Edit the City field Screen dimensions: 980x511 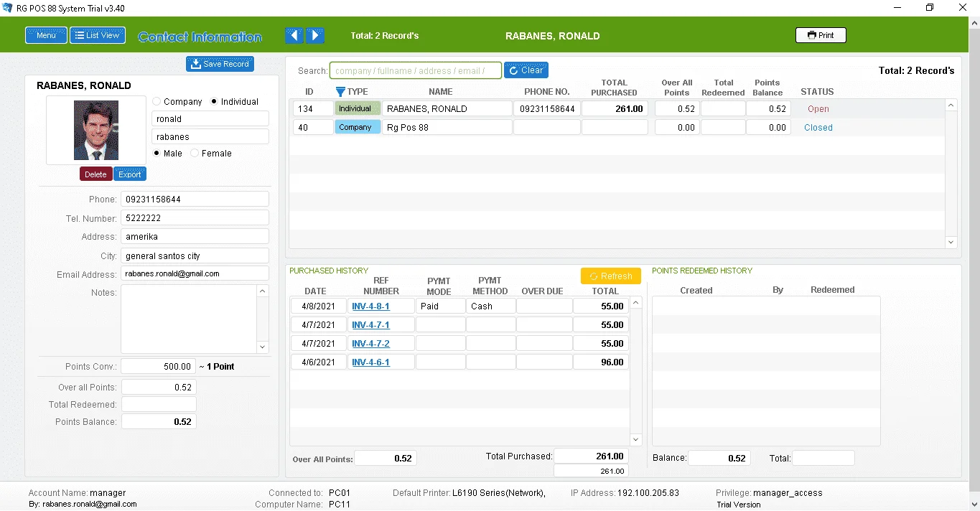click(195, 255)
